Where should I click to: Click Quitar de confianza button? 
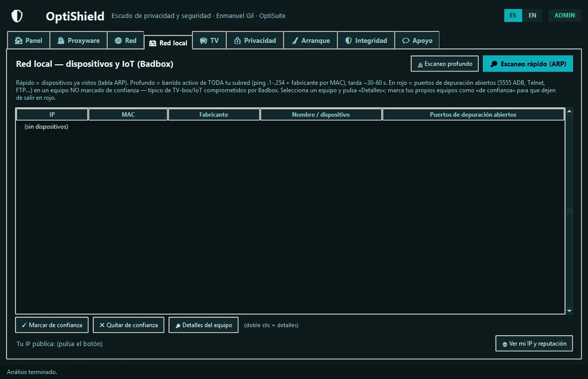tap(129, 325)
